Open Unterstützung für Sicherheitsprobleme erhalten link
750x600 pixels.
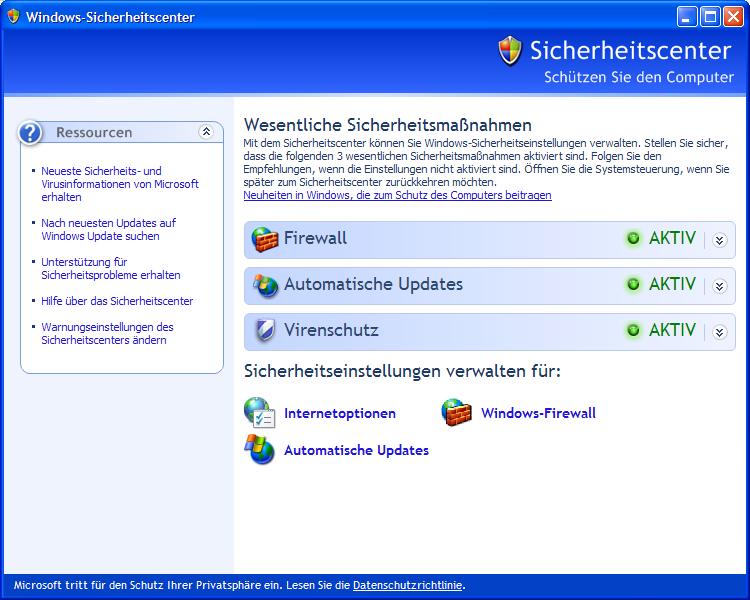pyautogui.click(x=110, y=268)
